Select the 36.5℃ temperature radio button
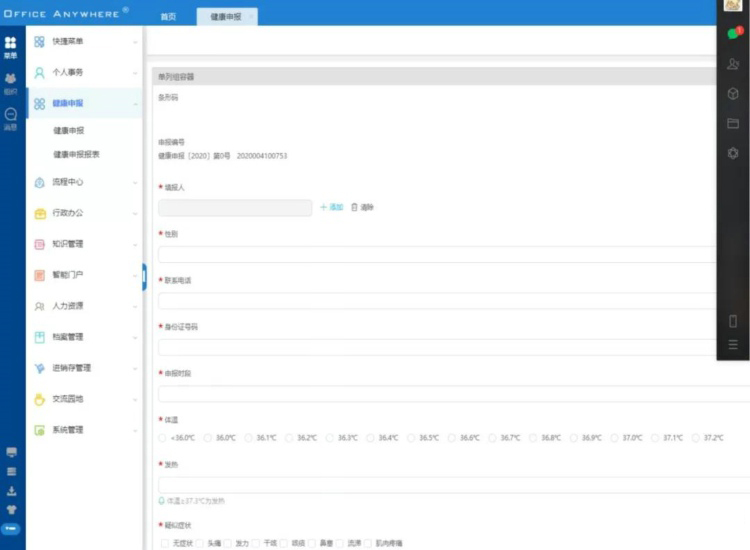 coord(412,438)
